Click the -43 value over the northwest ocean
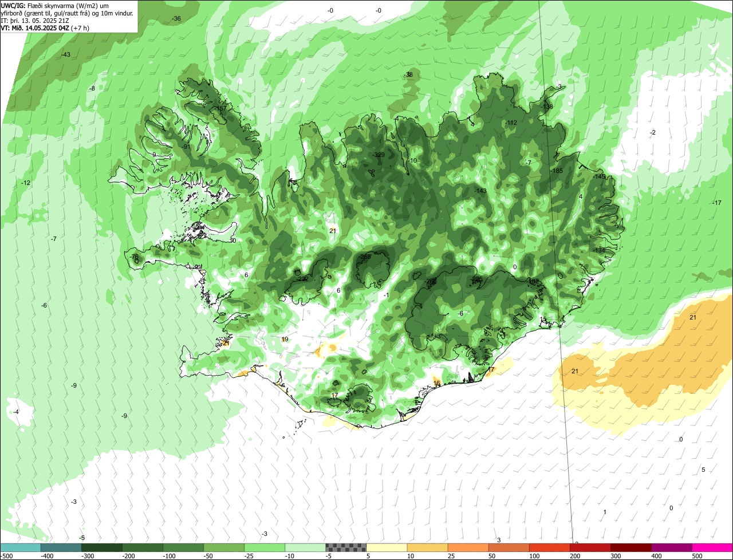This screenshot has width=733, height=560. pyautogui.click(x=66, y=55)
